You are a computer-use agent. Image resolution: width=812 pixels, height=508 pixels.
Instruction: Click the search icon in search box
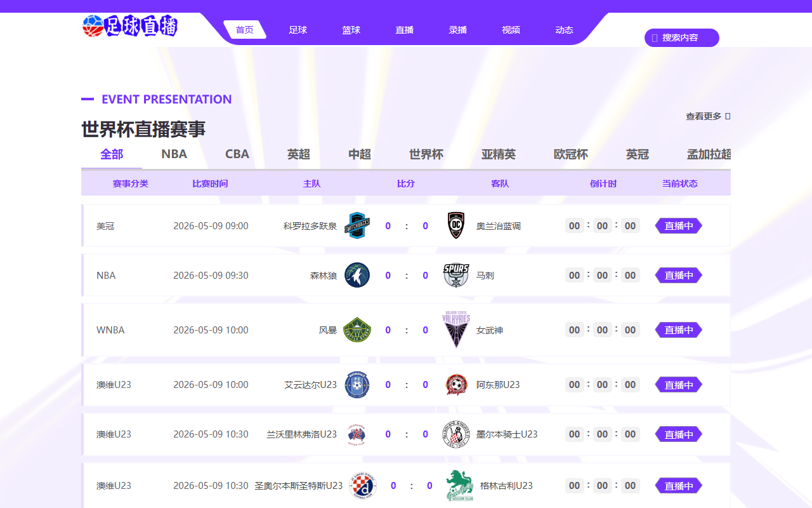[655, 38]
